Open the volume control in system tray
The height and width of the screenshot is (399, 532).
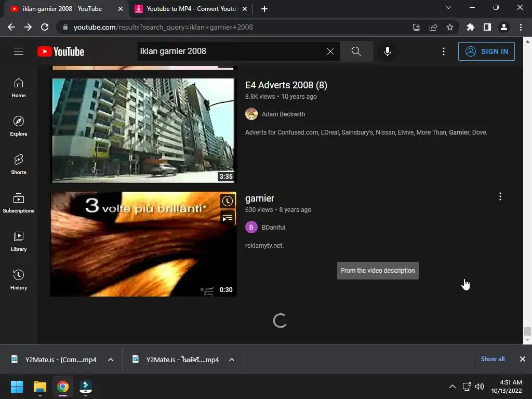(x=480, y=387)
